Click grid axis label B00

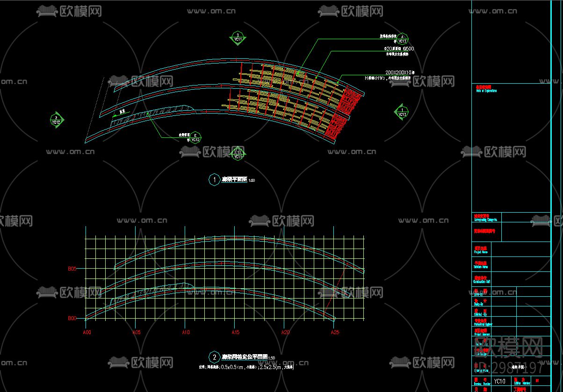pyautogui.click(x=72, y=319)
